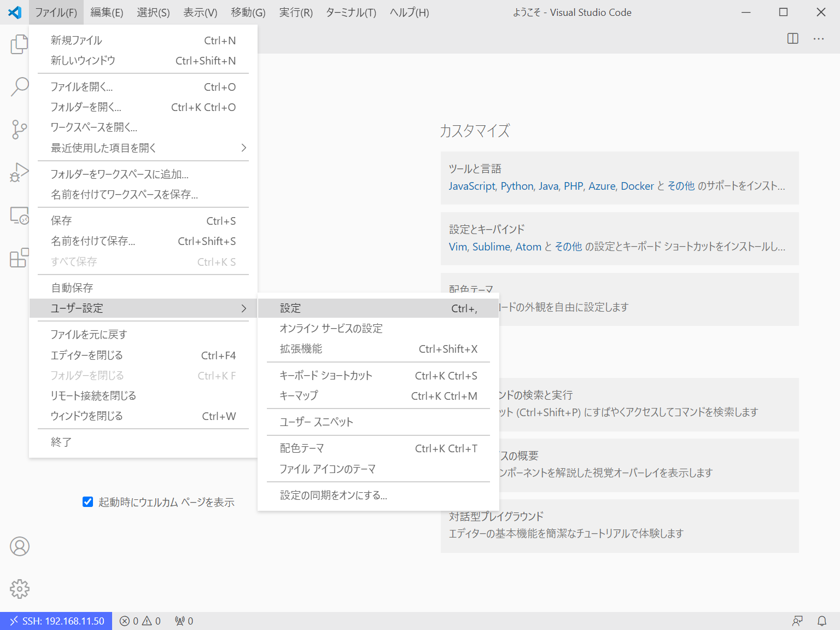
Task: Split the editor with the layout icon
Action: (x=793, y=38)
